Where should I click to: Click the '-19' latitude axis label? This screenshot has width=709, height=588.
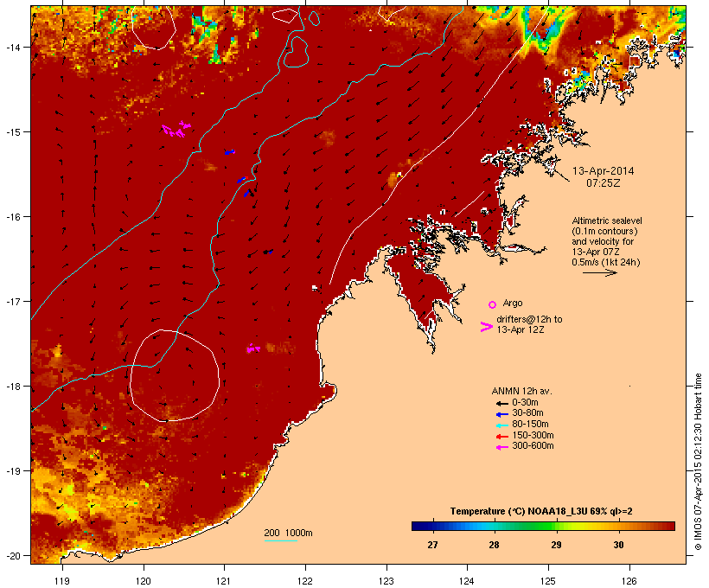[x=13, y=471]
